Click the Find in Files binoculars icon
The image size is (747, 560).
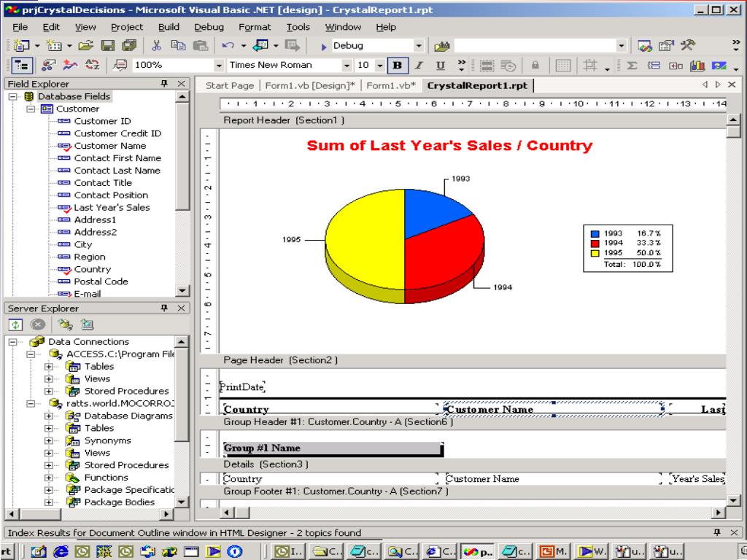(x=441, y=46)
